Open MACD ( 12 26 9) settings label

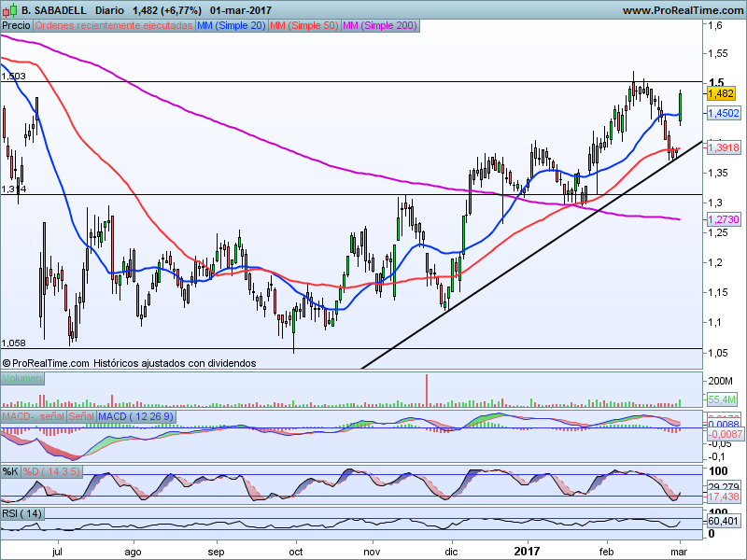point(136,416)
